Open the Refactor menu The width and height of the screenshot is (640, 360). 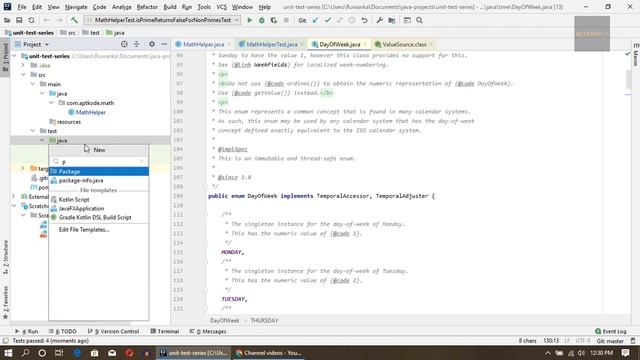147,7
